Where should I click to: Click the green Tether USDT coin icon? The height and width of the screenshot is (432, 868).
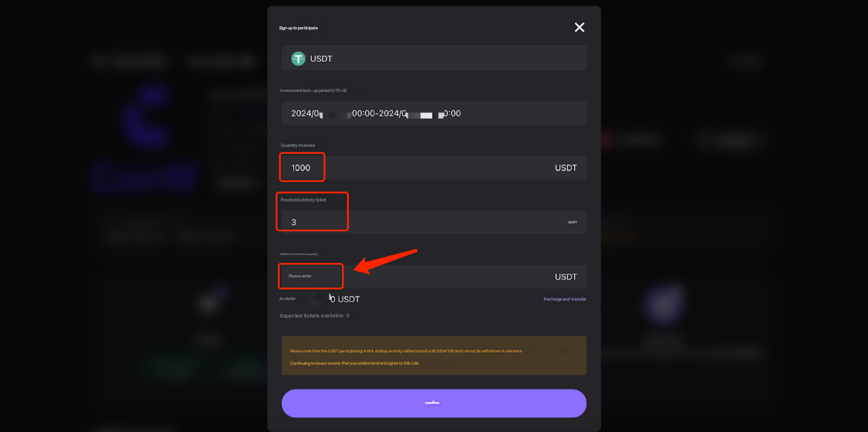point(299,59)
